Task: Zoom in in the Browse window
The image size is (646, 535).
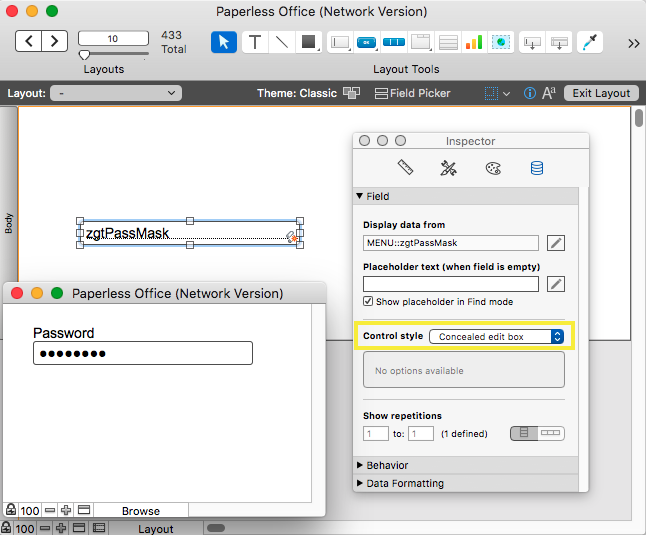Action: click(66, 511)
